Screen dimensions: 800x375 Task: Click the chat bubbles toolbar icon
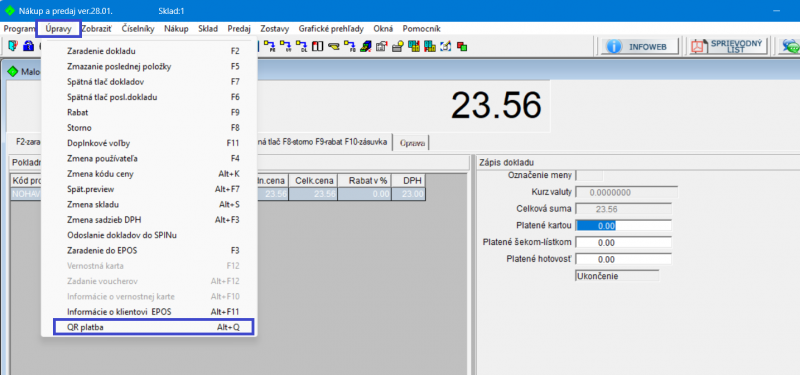point(791,46)
